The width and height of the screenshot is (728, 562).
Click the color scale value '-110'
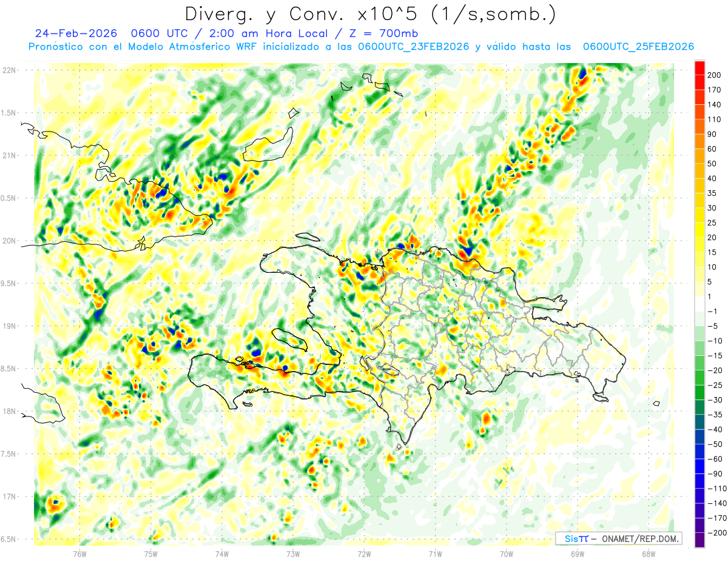click(x=717, y=488)
